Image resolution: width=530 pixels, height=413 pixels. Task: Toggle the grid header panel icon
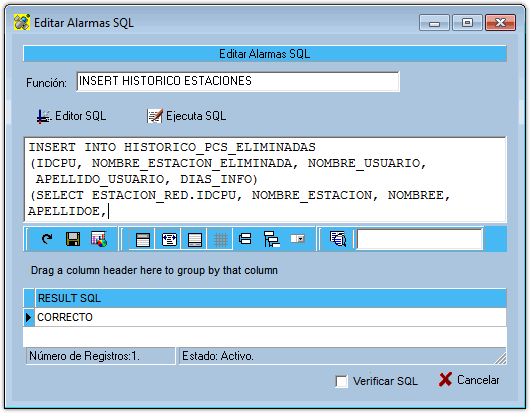[x=142, y=239]
